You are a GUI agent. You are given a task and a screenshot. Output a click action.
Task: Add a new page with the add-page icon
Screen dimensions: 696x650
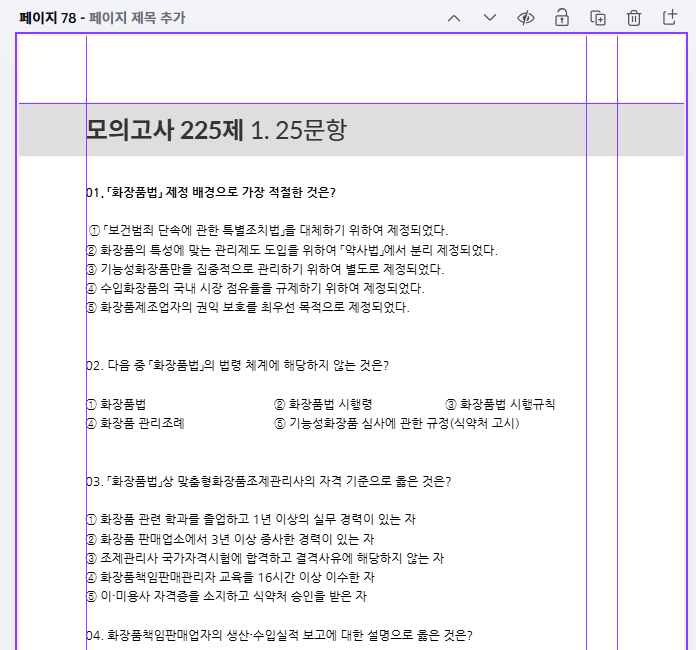pos(669,17)
